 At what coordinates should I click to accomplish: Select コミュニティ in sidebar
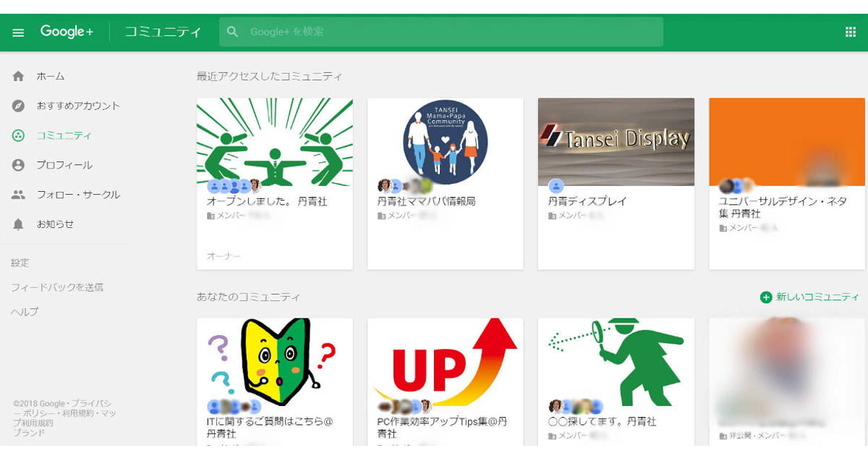pos(65,135)
